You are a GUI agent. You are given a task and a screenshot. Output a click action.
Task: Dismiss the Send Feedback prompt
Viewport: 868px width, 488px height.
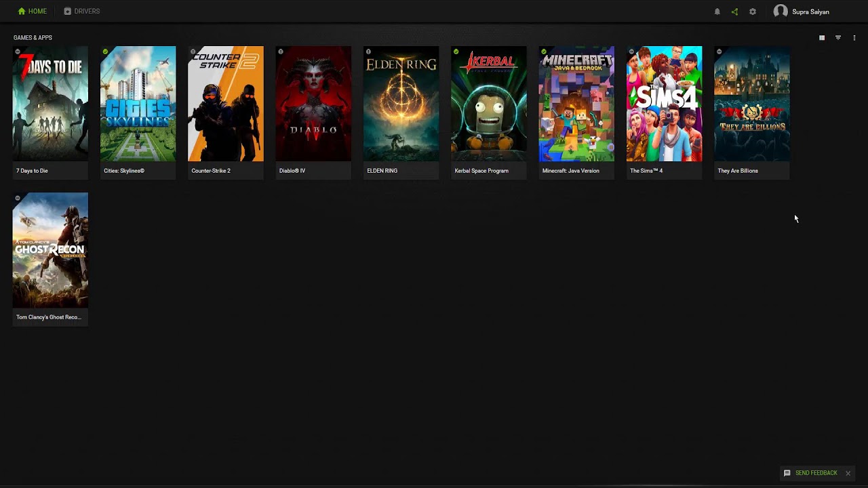848,473
